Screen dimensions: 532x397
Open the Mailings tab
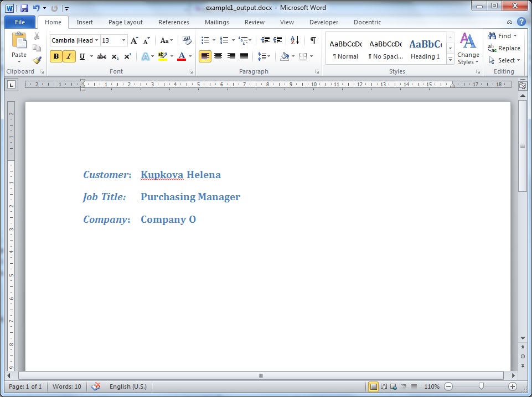point(216,22)
